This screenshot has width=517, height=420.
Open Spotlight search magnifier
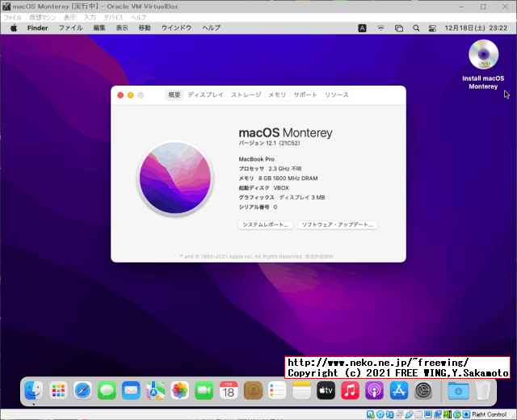(416, 28)
